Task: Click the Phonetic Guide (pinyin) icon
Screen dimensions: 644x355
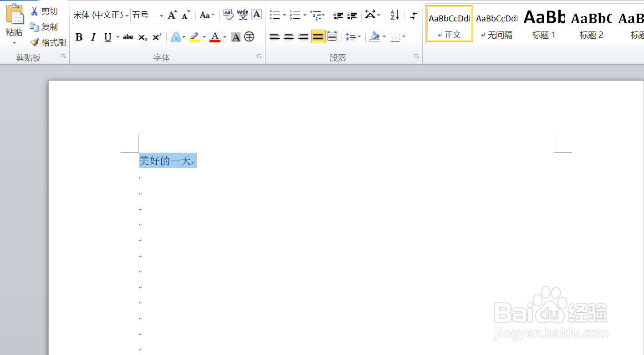Action: pyautogui.click(x=249, y=37)
